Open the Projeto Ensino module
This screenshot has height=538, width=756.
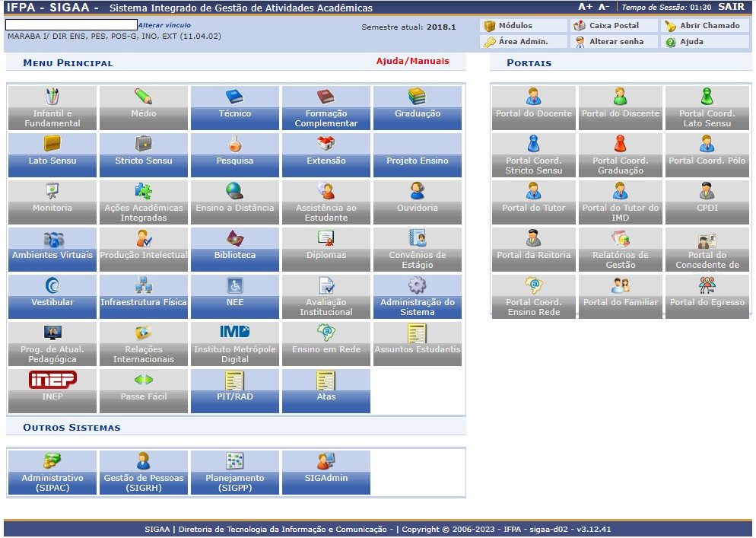[418, 155]
